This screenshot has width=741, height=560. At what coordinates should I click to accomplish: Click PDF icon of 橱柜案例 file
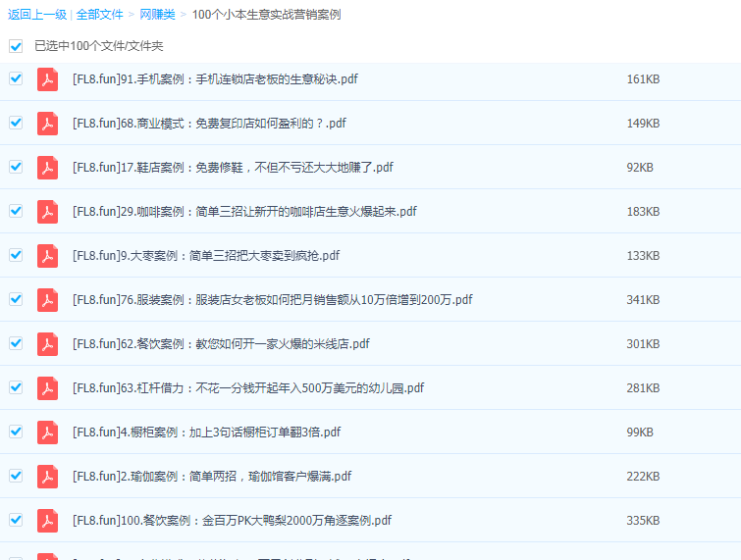tap(47, 433)
